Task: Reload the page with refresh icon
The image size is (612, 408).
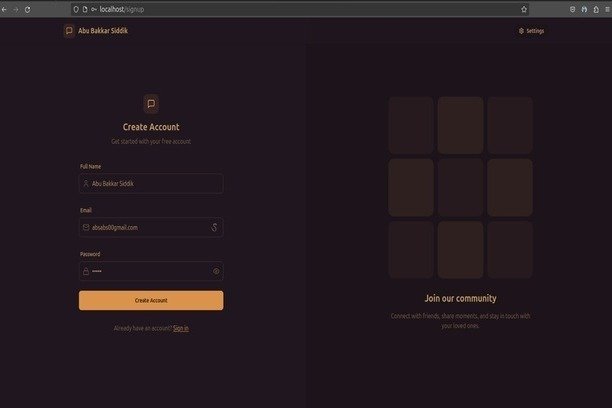Action: 27,9
